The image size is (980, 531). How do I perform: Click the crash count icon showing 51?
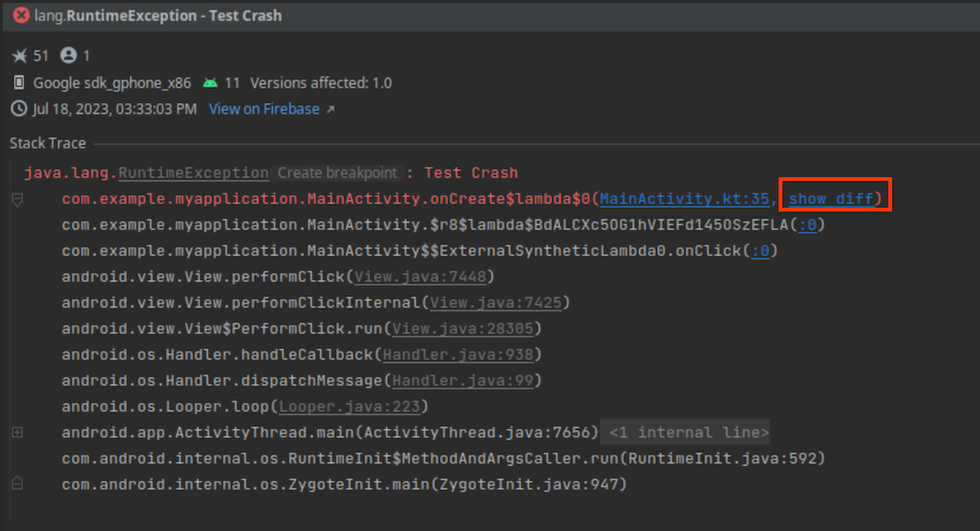coord(20,54)
